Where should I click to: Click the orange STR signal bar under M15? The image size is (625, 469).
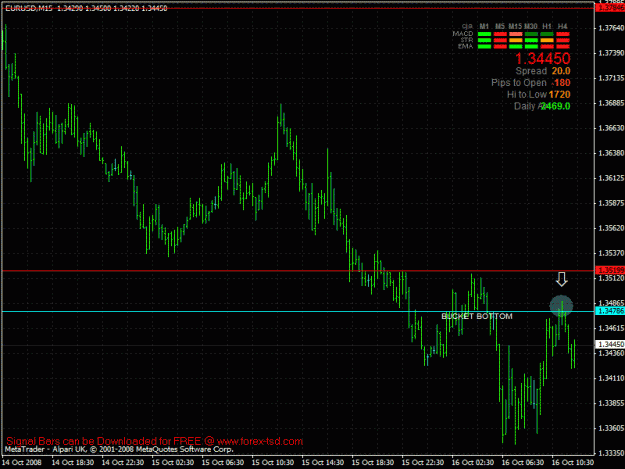point(515,40)
